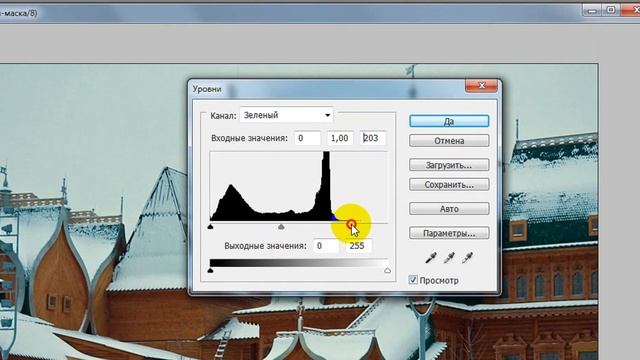Focus the output highlight field 255
The image size is (640, 360).
[359, 246]
